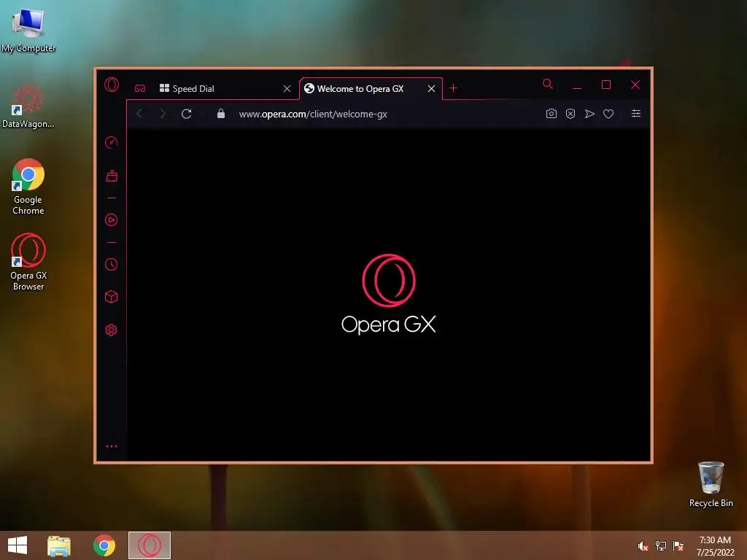This screenshot has width=747, height=560.
Task: Open Chrome from the taskbar
Action: [x=104, y=545]
